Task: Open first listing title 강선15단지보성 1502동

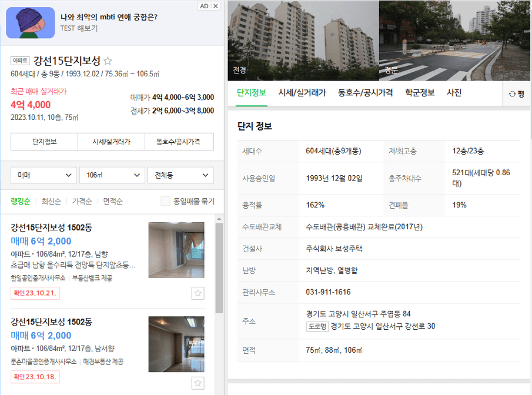Action: pos(51,227)
